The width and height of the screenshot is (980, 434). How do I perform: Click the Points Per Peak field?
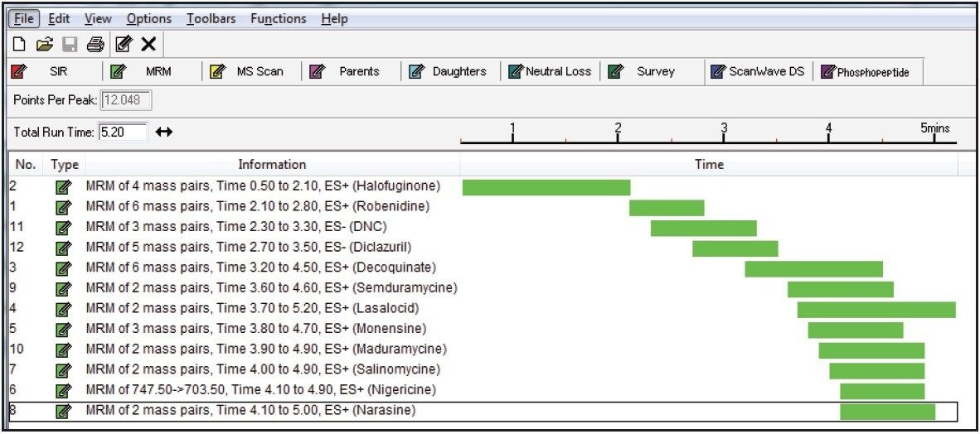coord(125,101)
